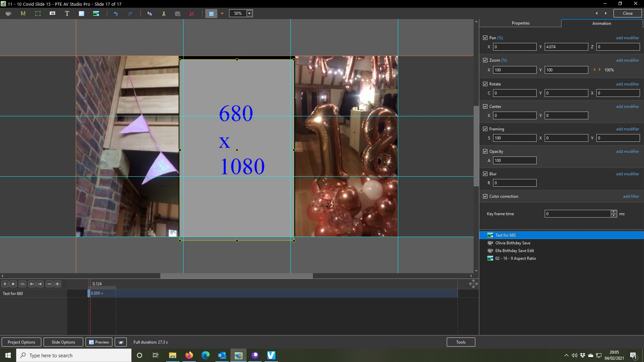
Task: Select the add mask M icon
Action: pos(23,14)
